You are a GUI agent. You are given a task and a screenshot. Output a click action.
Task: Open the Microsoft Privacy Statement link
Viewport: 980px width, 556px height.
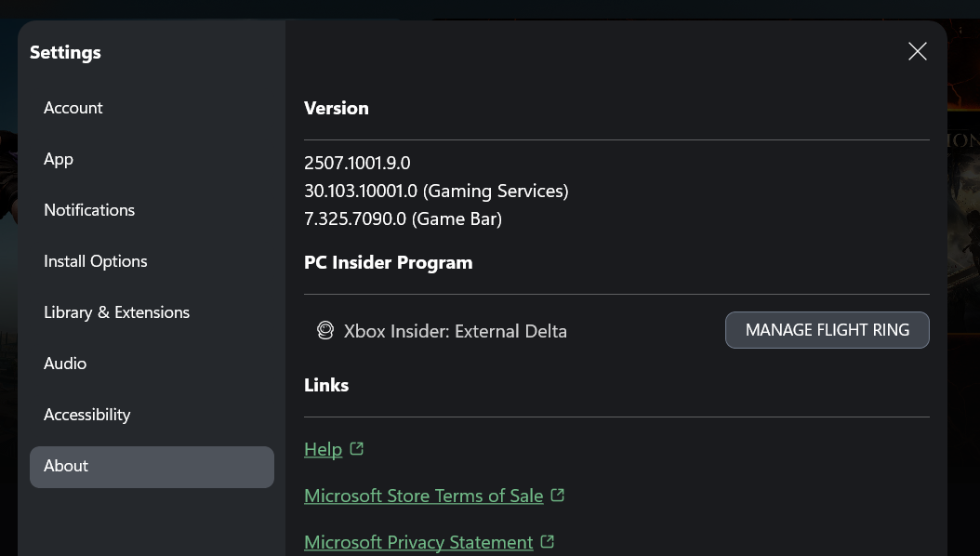pyautogui.click(x=418, y=542)
